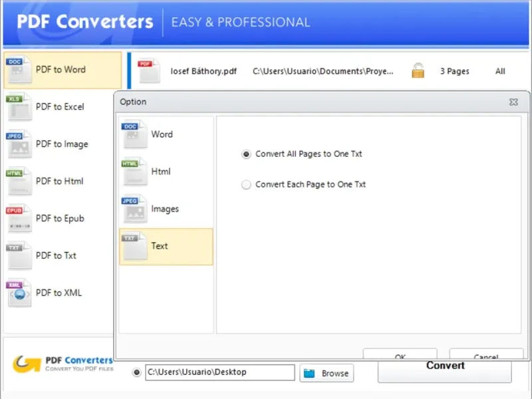The height and width of the screenshot is (399, 532).
Task: Click the Browse button
Action: 327,373
